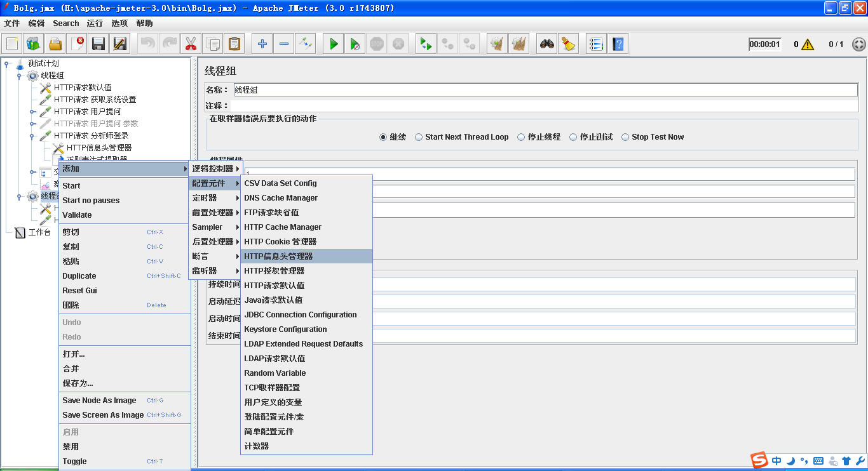
Task: Click the Close test plan icon
Action: 77,44
